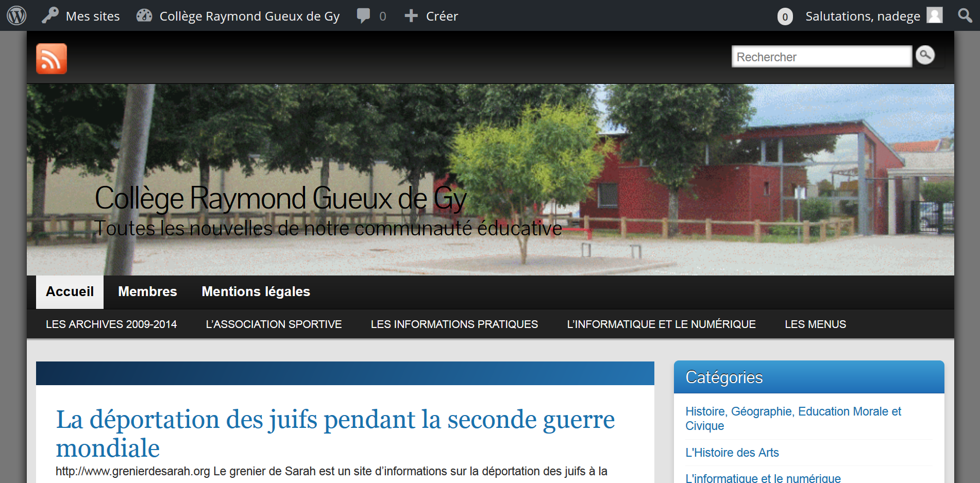Click the nadege avatar image
This screenshot has height=483, width=980.
click(934, 15)
